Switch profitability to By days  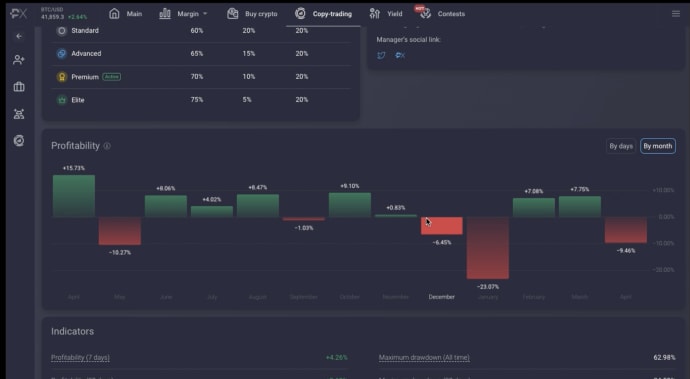[621, 146]
